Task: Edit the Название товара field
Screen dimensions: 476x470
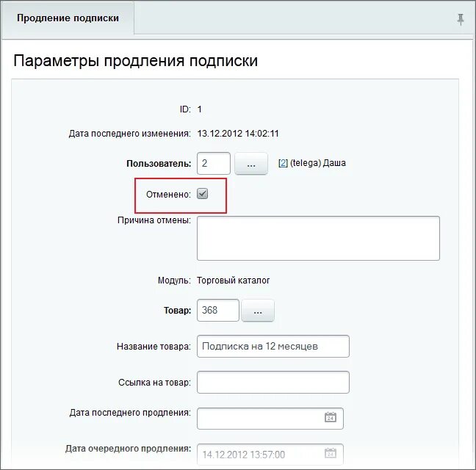Action: pyautogui.click(x=273, y=346)
